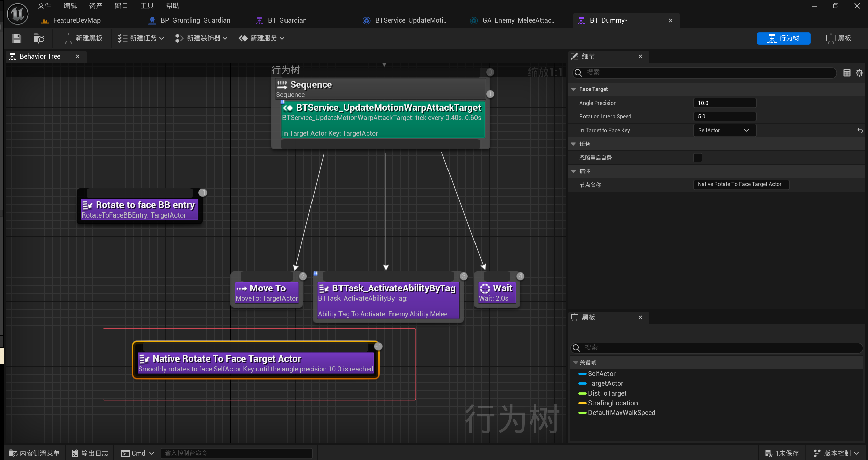
Task: Open the In Target to Face Key dropdown
Action: pos(724,130)
